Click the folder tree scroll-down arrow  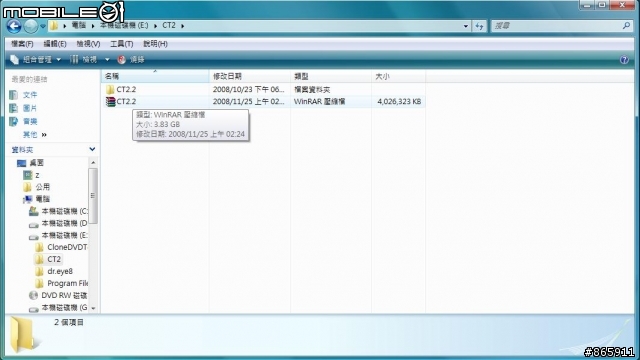(93, 308)
